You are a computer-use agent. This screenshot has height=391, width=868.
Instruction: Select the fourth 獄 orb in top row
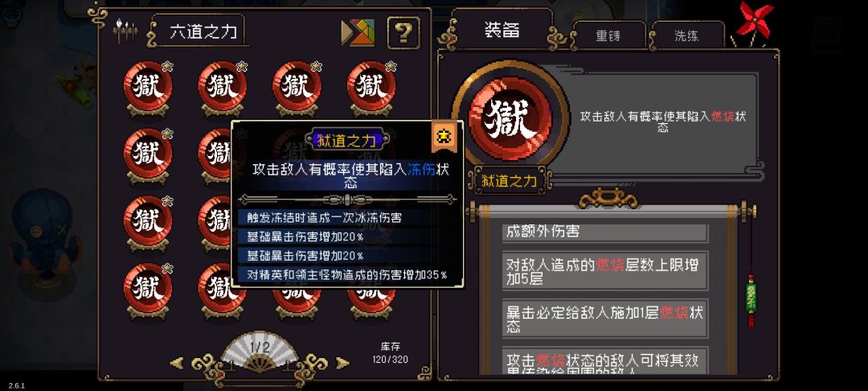click(x=371, y=88)
